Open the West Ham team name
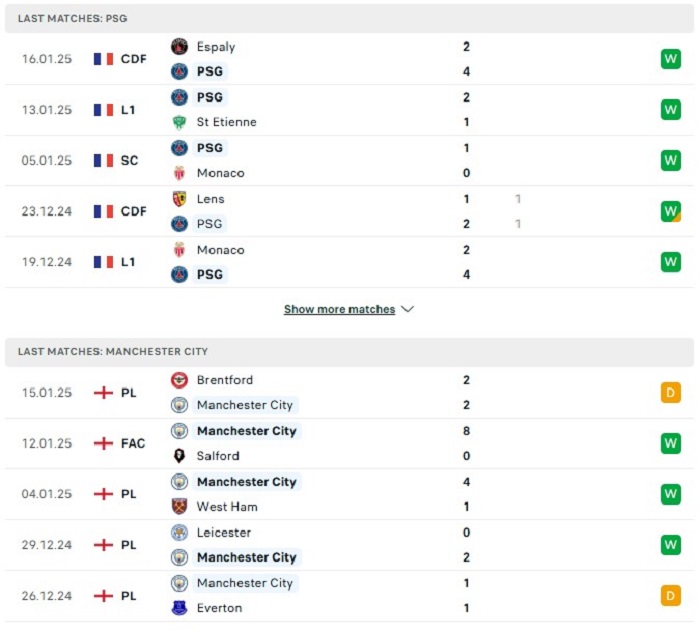Viewport: 700px width, 632px height. tap(227, 507)
